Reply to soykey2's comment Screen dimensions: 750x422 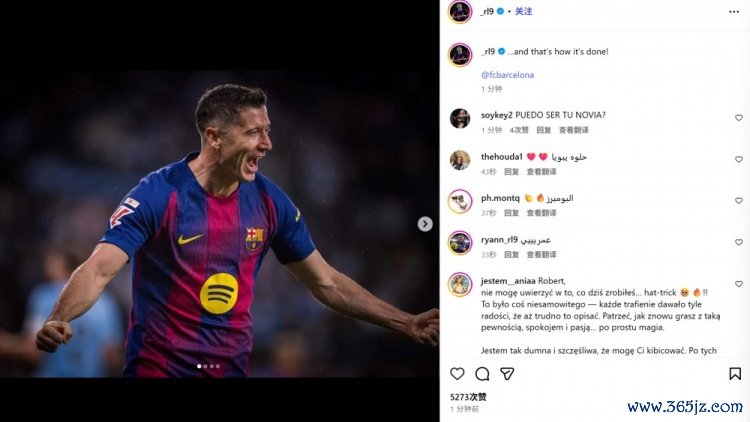543,130
